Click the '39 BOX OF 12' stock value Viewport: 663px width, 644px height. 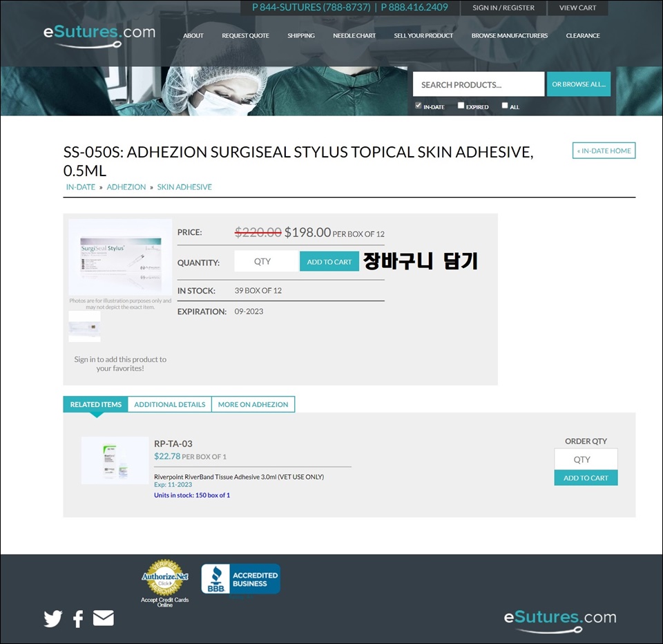pyautogui.click(x=258, y=291)
